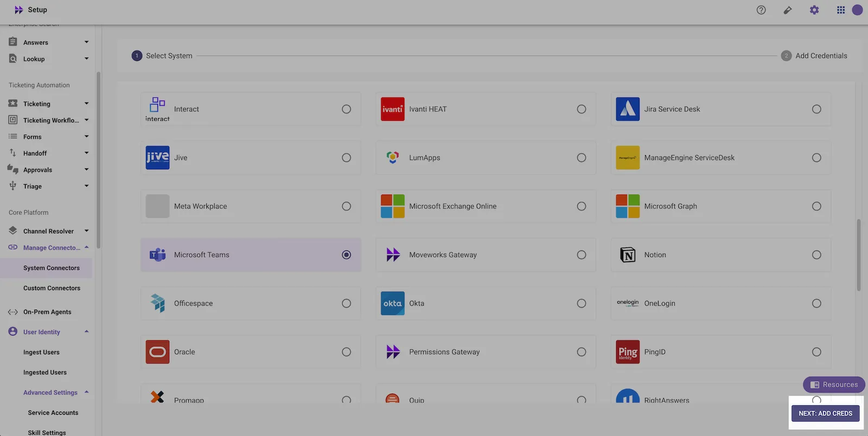This screenshot has height=436, width=868.
Task: Select the Permissions Gateway radio button
Action: (x=582, y=352)
